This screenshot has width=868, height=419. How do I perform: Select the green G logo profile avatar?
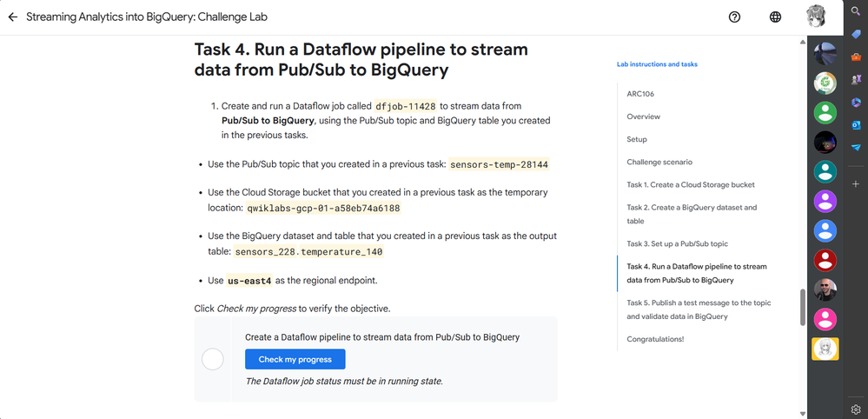(x=825, y=83)
